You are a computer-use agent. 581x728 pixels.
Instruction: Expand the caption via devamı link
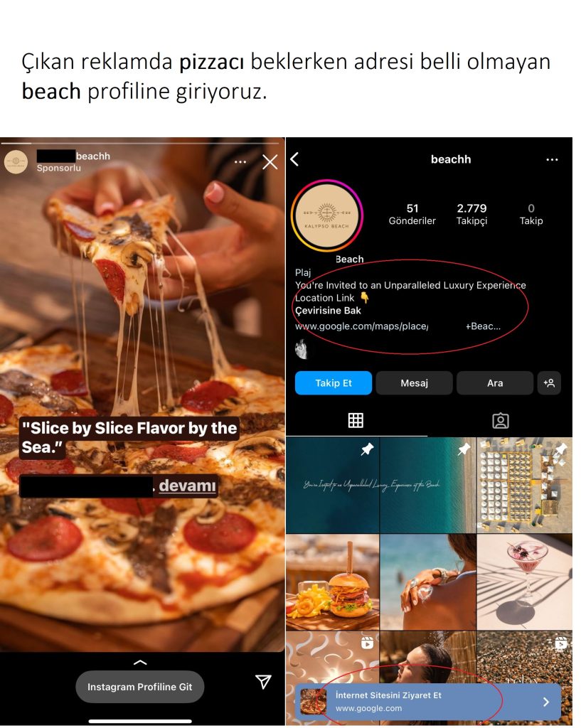[187, 486]
